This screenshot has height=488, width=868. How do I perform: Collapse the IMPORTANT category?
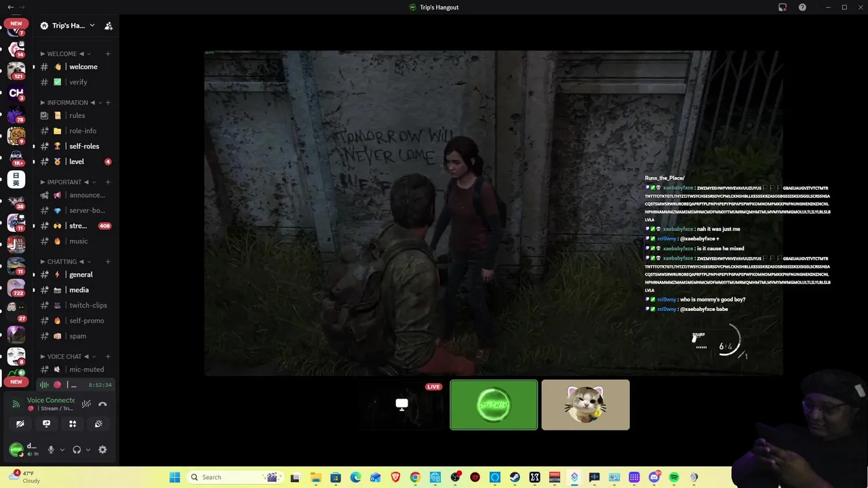coord(68,182)
